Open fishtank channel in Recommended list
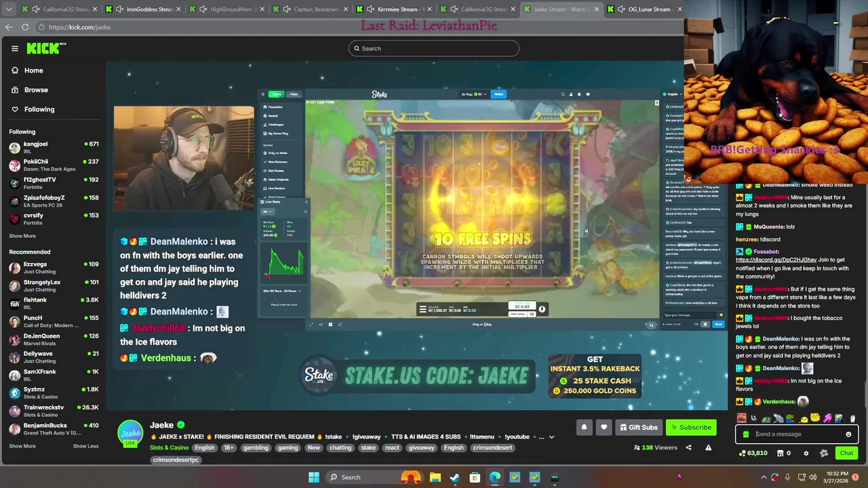This screenshot has width=868, height=488. 56,304
